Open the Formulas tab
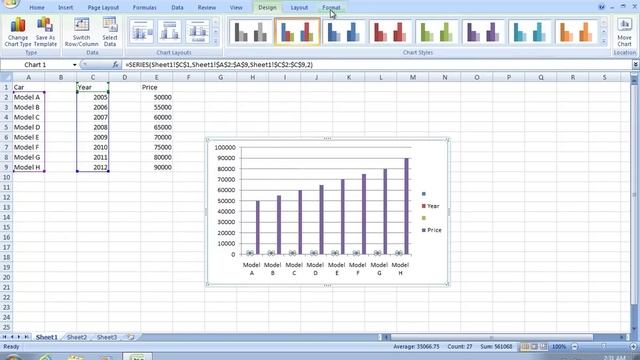The width and height of the screenshot is (640, 360). click(x=144, y=7)
